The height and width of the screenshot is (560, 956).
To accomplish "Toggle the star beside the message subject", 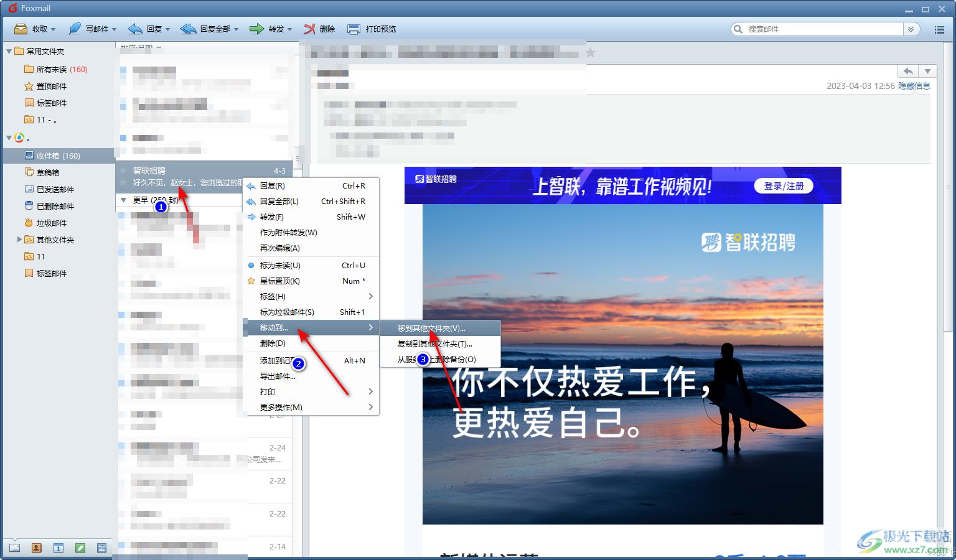I will click(591, 53).
